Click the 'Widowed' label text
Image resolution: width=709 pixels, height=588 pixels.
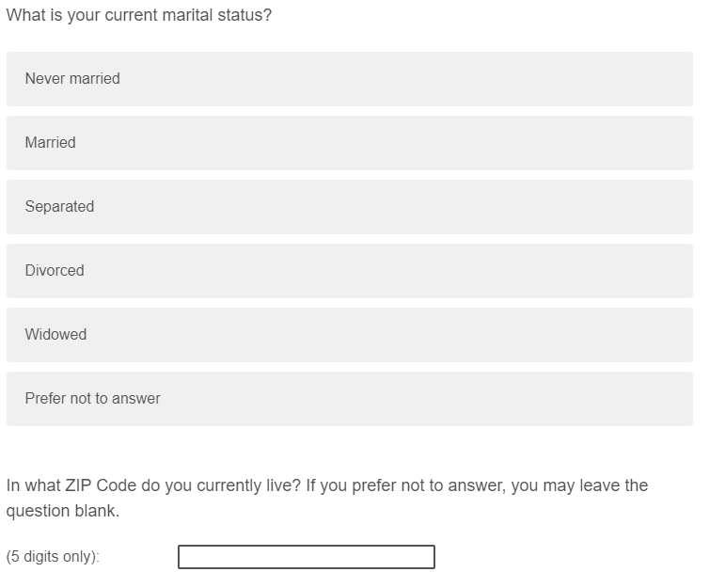(55, 335)
